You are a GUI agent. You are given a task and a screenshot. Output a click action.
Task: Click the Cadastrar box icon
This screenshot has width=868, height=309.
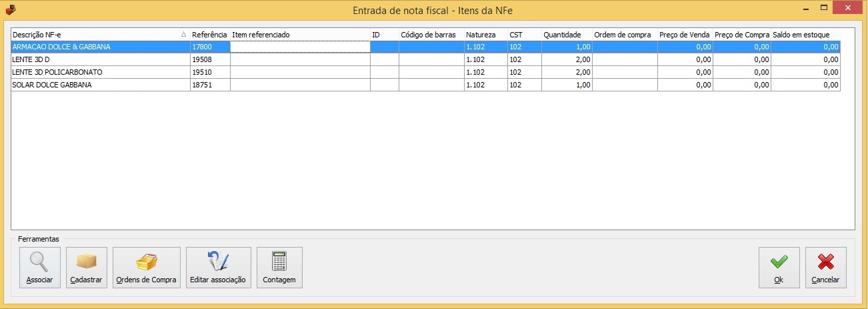tap(86, 262)
